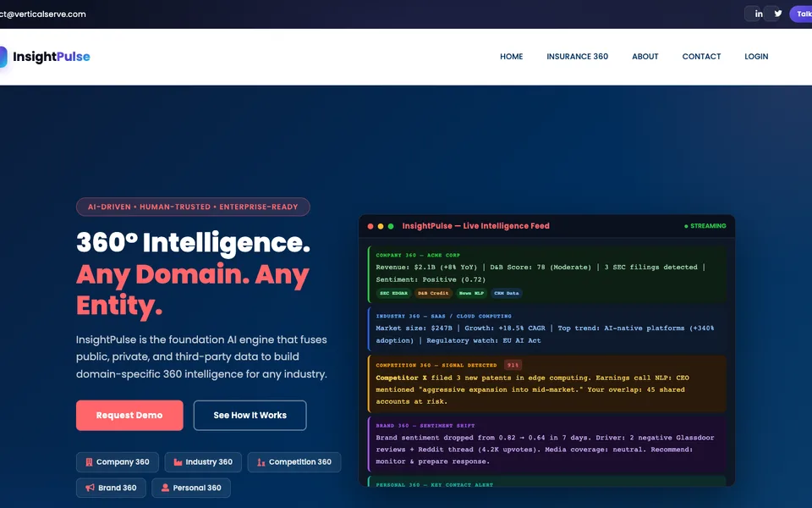812x508 pixels.
Task: Click the COMPETITION 360 — SIGNAL DETECTED heading
Action: coord(436,366)
